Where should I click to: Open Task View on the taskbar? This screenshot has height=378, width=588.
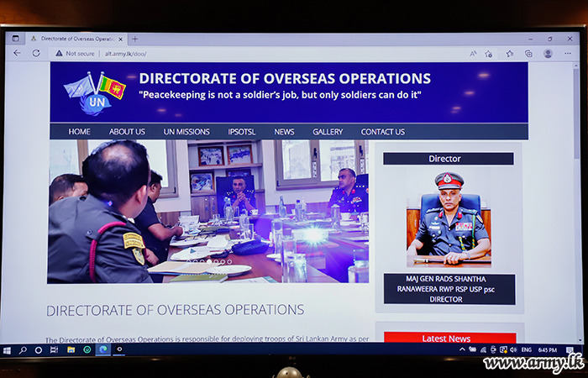point(55,350)
